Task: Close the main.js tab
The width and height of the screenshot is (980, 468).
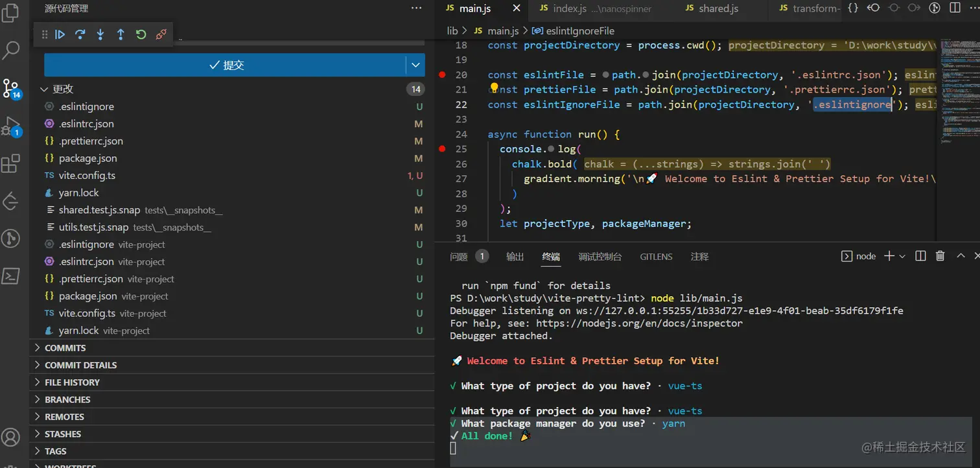Action: (x=517, y=8)
